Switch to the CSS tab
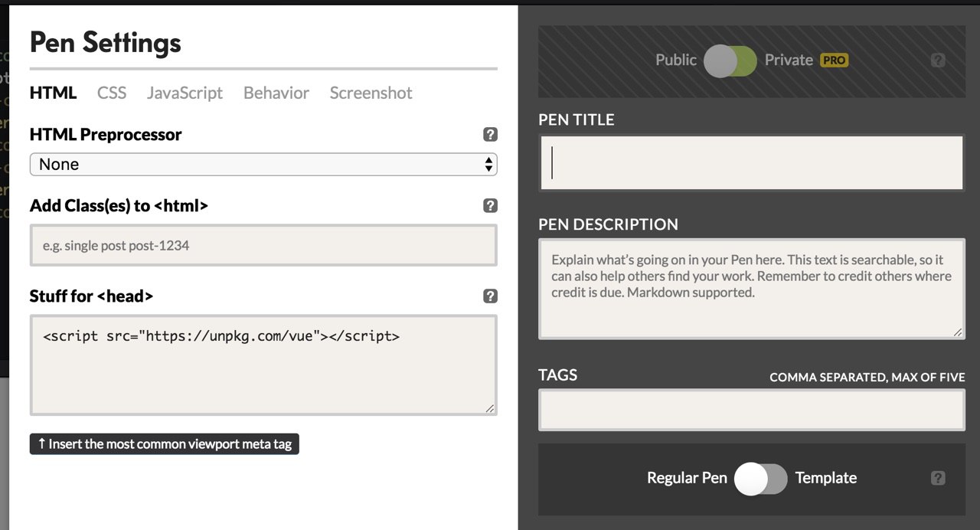This screenshot has height=530, width=980. click(x=112, y=93)
